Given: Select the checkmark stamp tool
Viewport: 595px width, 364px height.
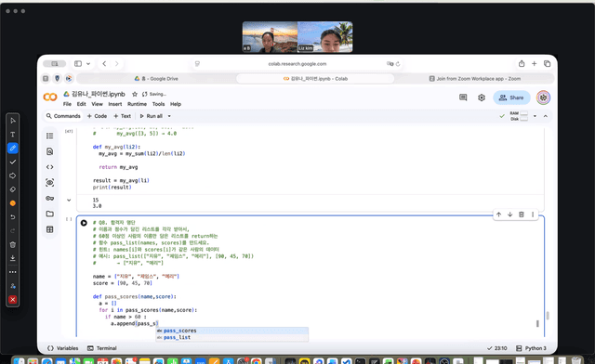Looking at the screenshot, I should click(x=12, y=162).
